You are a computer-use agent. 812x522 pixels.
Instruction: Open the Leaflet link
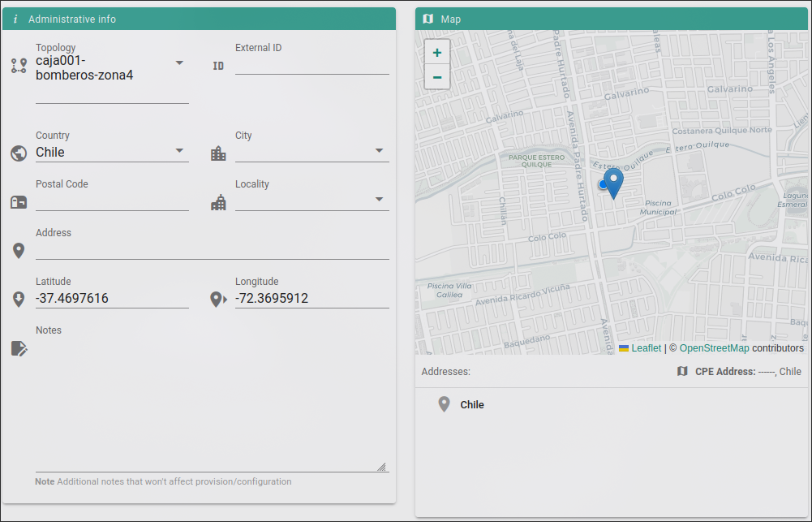pyautogui.click(x=646, y=348)
